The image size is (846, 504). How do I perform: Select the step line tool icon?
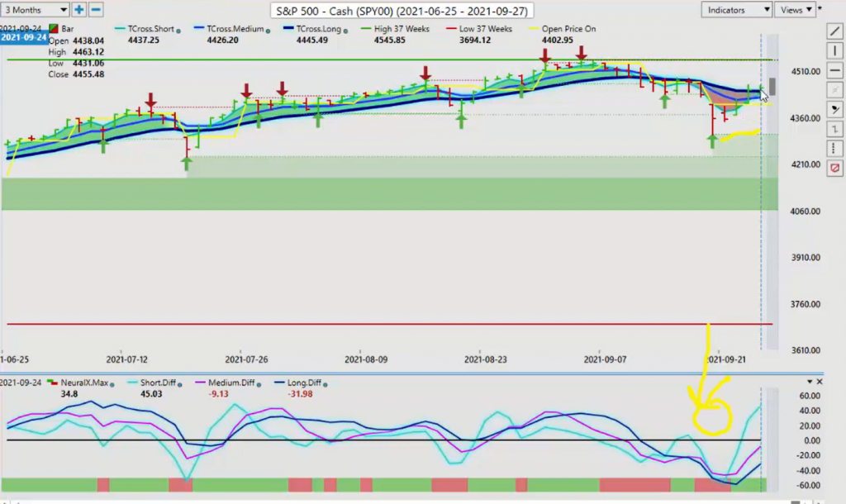click(834, 129)
